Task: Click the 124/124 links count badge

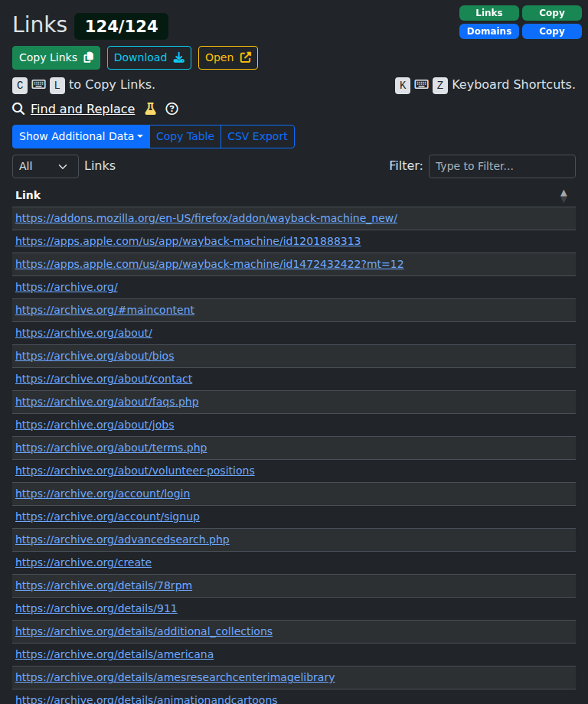Action: point(121,26)
